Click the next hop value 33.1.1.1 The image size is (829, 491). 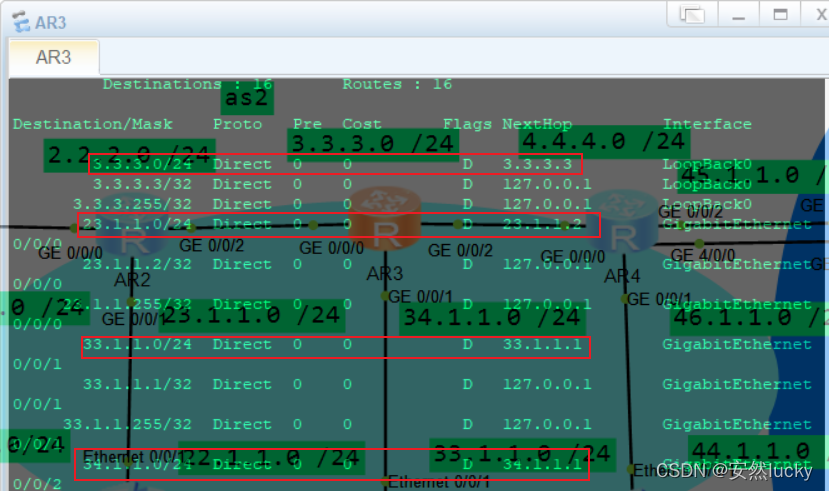(542, 345)
